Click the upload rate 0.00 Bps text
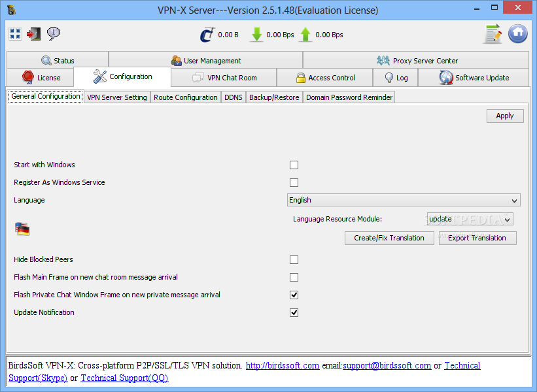The image size is (537, 392). tap(329, 35)
